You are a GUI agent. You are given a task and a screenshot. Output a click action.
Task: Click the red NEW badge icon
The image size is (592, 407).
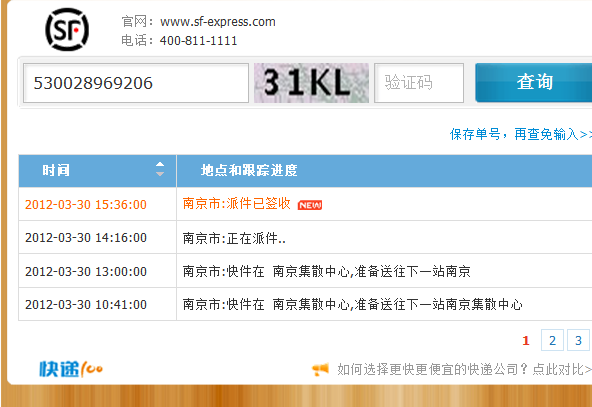[310, 205]
